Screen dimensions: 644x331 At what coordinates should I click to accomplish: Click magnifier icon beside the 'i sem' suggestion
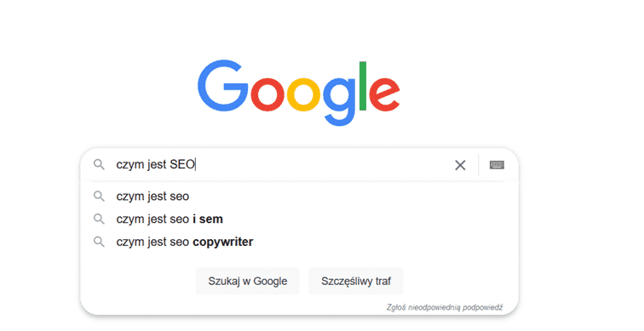pos(99,219)
